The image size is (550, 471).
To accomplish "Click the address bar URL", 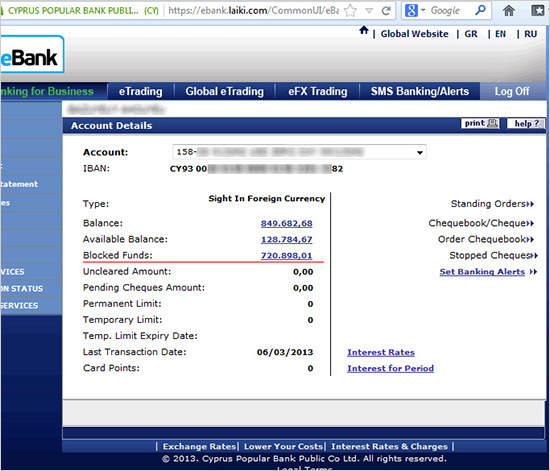I will tap(253, 11).
